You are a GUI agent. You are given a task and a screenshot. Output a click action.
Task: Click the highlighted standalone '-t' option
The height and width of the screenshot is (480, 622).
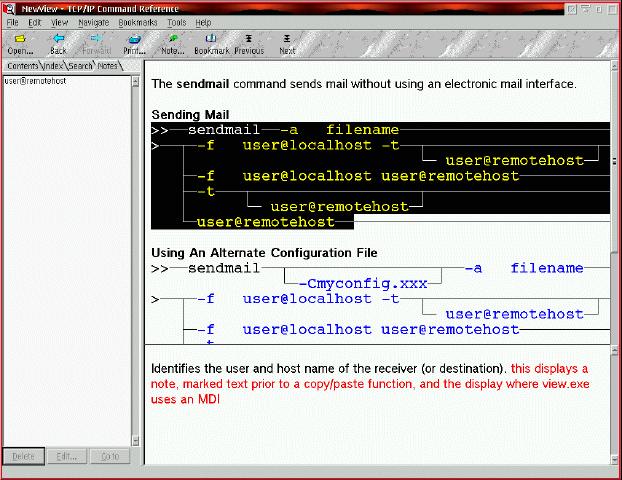pyautogui.click(x=206, y=192)
